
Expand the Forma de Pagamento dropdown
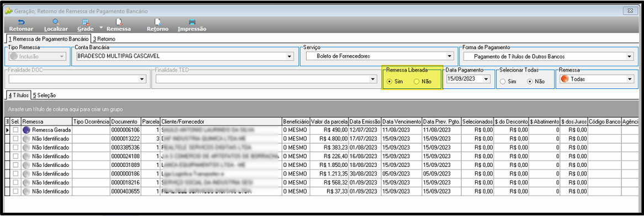tap(630, 56)
